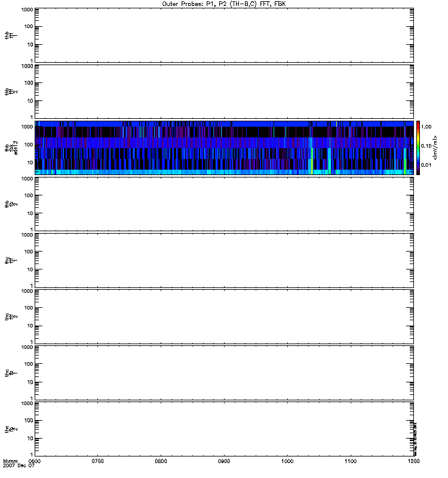448x478 pixels.
Task: Click the date label '2007 Dec 07'
Action: (x=19, y=466)
